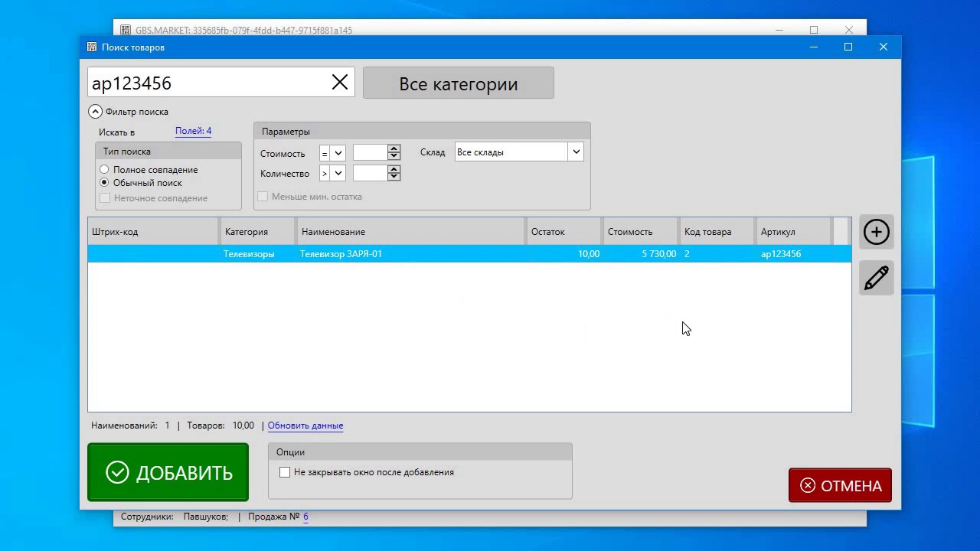Screen dimensions: 980x551
Task: Open sale number 6 link in GBS.MARKET window
Action: (305, 517)
